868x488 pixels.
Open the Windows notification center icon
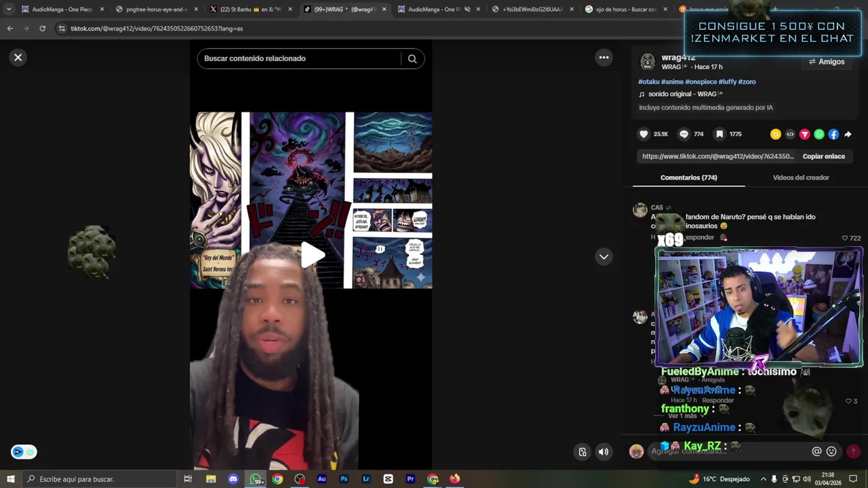853,479
